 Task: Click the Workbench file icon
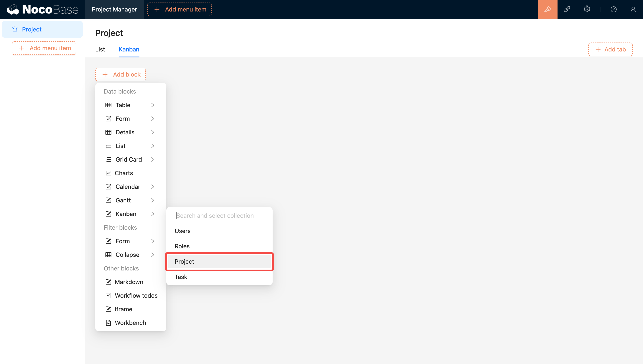tap(108, 323)
